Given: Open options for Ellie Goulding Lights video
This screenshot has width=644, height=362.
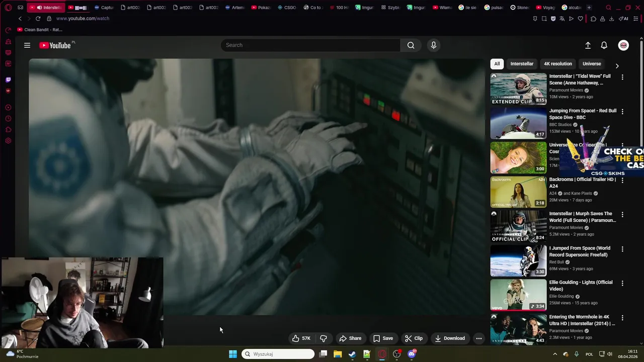Looking at the screenshot, I should pos(622,283).
